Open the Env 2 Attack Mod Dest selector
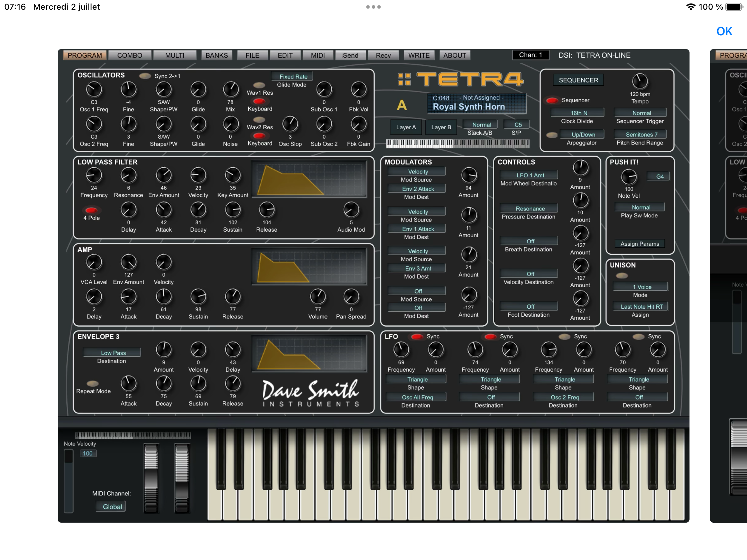Screen dimensions: 747x560 417,189
